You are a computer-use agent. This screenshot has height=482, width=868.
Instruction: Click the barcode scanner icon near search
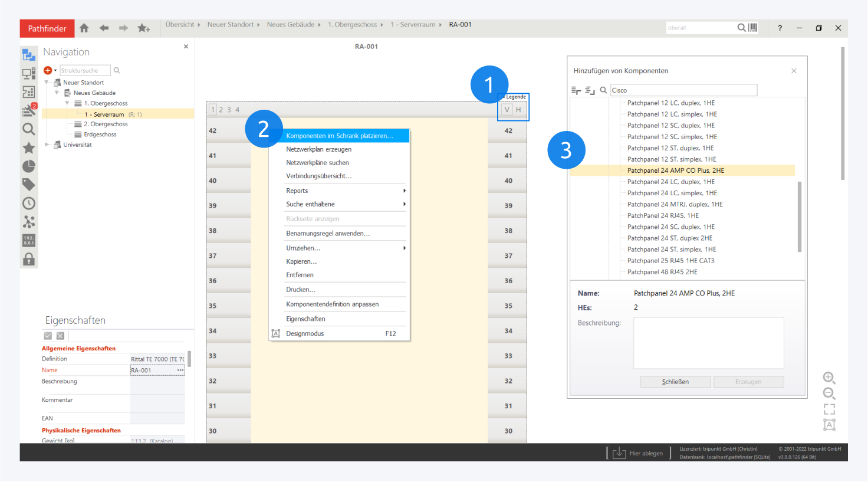pos(753,28)
